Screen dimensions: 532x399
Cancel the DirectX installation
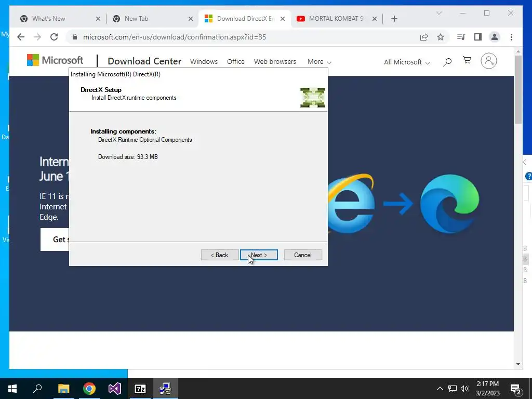pyautogui.click(x=303, y=255)
